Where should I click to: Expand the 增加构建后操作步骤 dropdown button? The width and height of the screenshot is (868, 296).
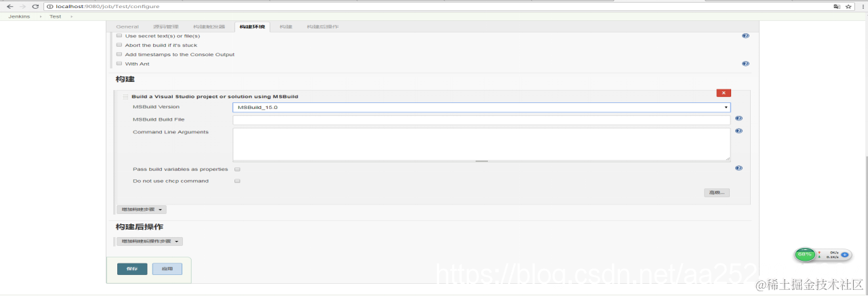click(x=150, y=241)
